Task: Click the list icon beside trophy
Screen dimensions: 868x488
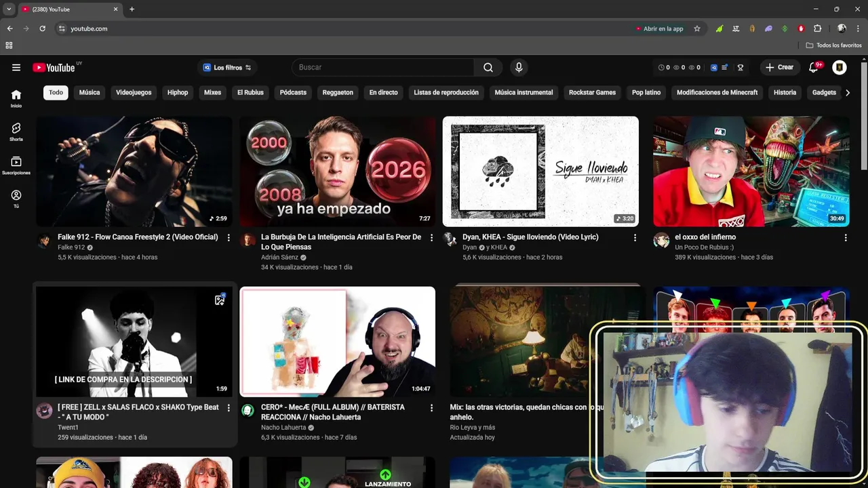Action: point(725,68)
